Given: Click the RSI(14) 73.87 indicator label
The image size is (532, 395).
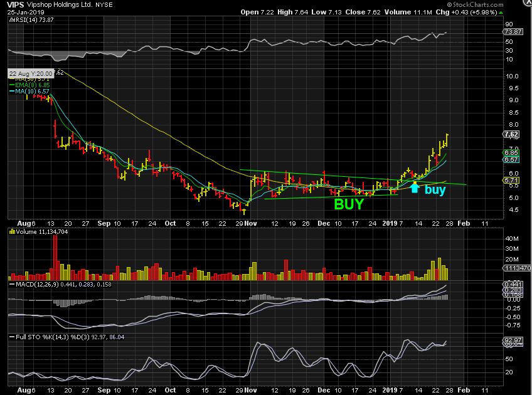Looking at the screenshot, I should [33, 19].
